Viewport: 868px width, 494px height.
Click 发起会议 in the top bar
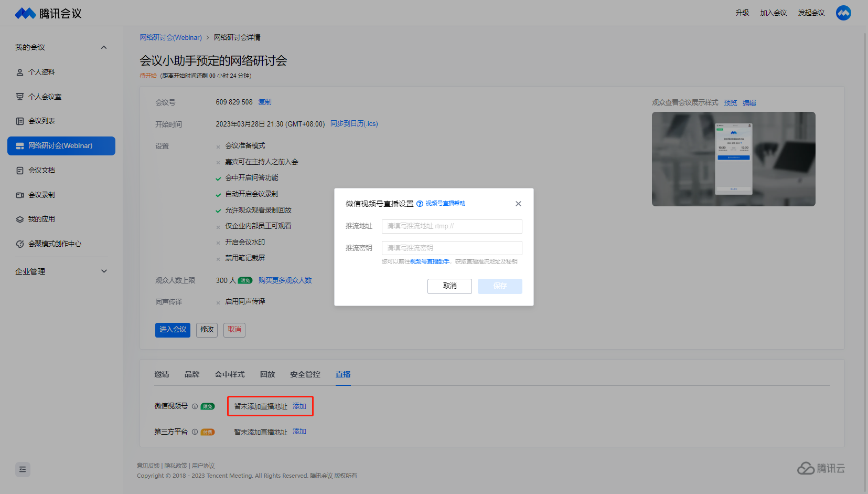[811, 13]
